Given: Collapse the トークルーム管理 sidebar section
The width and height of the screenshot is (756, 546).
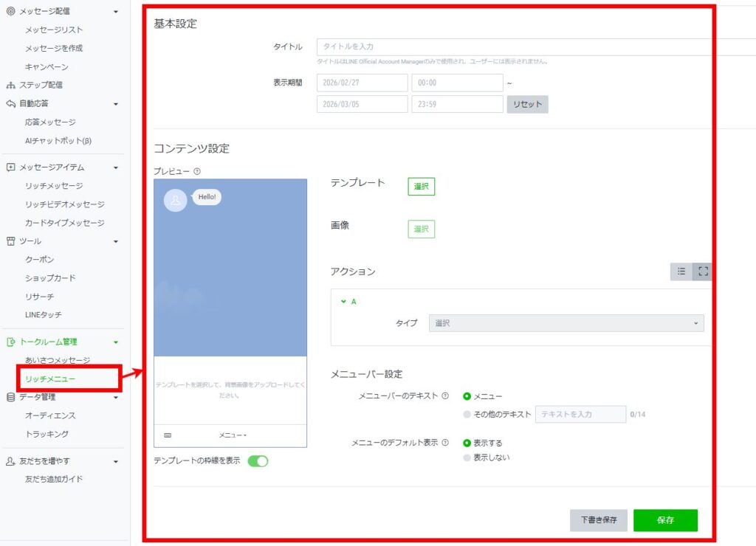Looking at the screenshot, I should (x=115, y=342).
